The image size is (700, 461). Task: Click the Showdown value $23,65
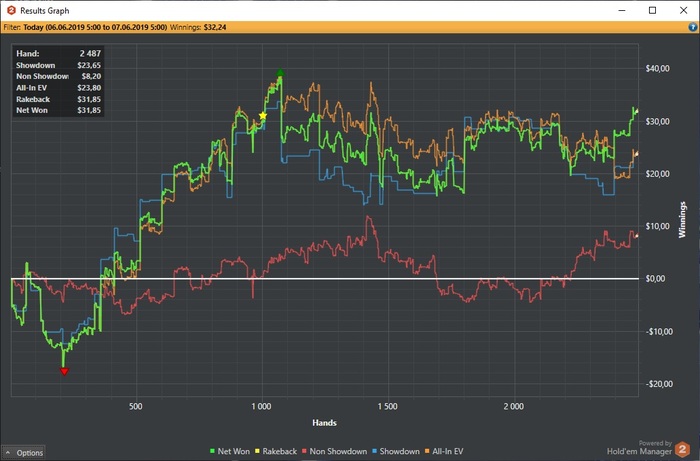point(89,65)
